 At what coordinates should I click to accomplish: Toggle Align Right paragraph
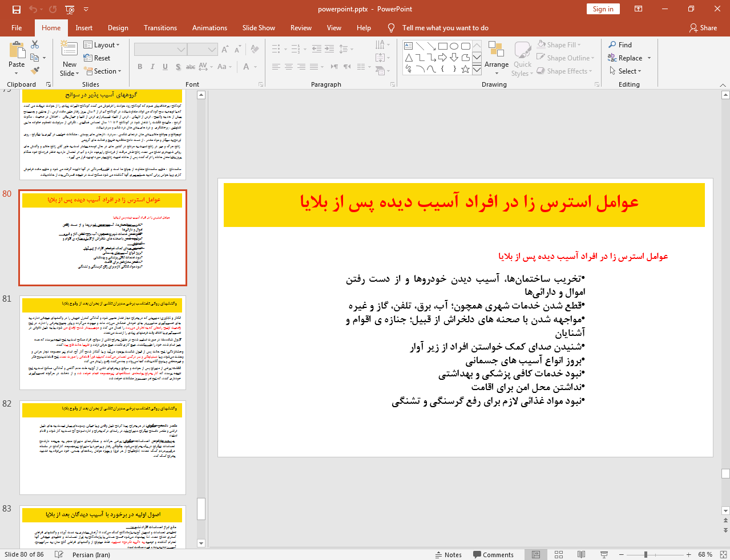(x=301, y=67)
